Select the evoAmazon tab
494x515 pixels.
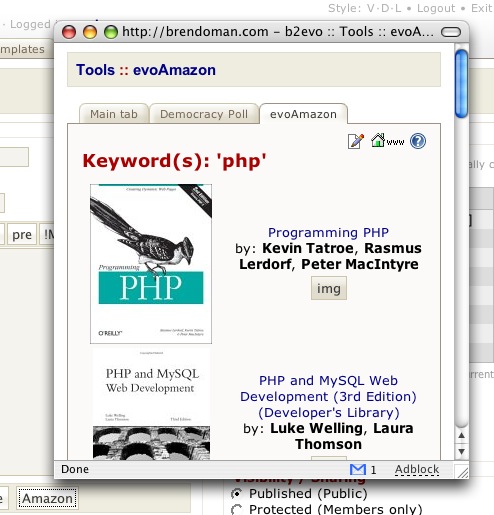point(303,114)
